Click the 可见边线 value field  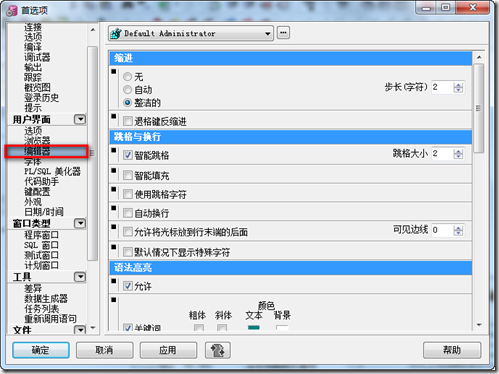pos(442,230)
